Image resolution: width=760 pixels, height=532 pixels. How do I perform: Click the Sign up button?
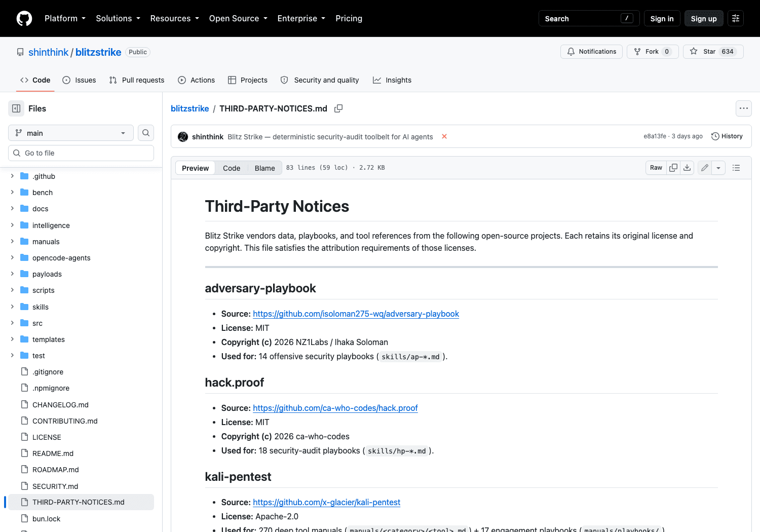point(704,18)
